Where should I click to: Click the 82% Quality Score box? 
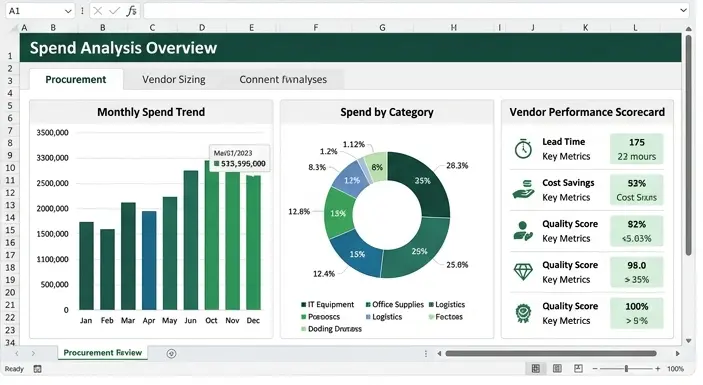click(x=636, y=231)
